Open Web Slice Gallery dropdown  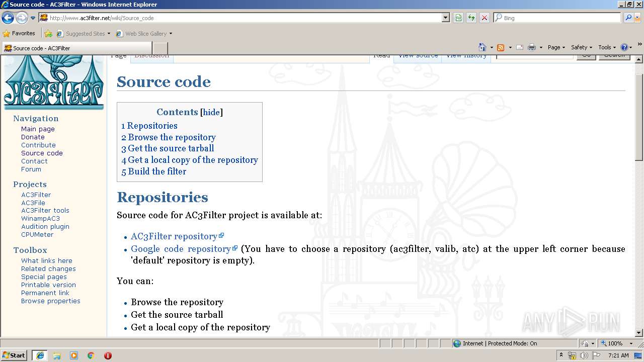(144, 34)
